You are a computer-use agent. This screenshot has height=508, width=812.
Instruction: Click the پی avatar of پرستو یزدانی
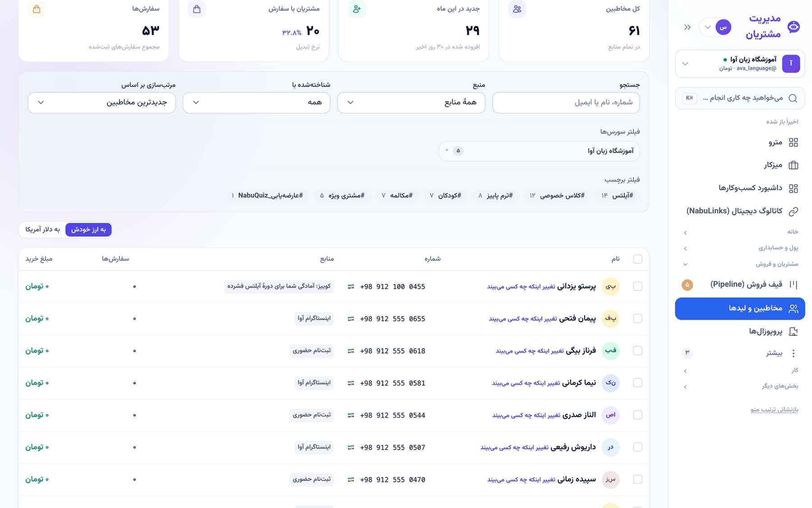click(x=611, y=287)
